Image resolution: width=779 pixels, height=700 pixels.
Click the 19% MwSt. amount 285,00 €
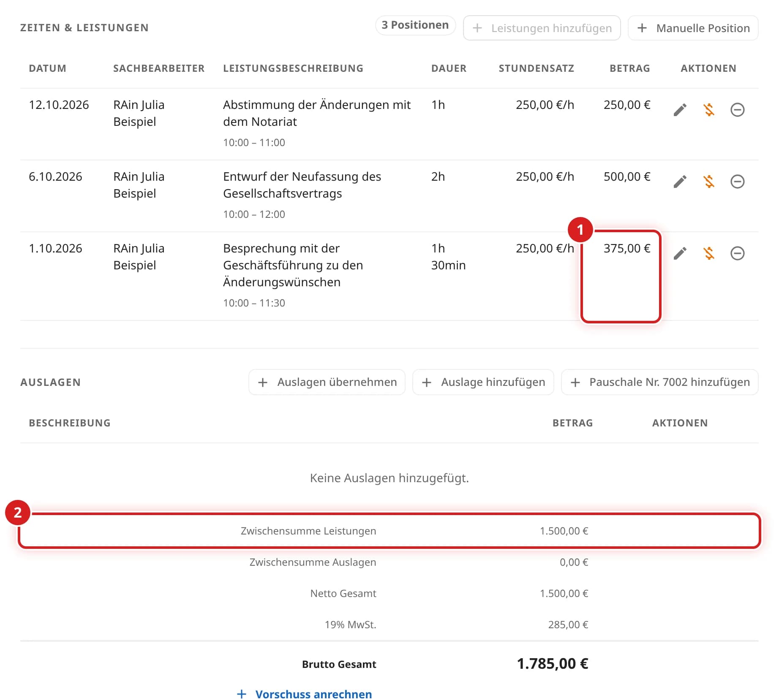coord(568,624)
